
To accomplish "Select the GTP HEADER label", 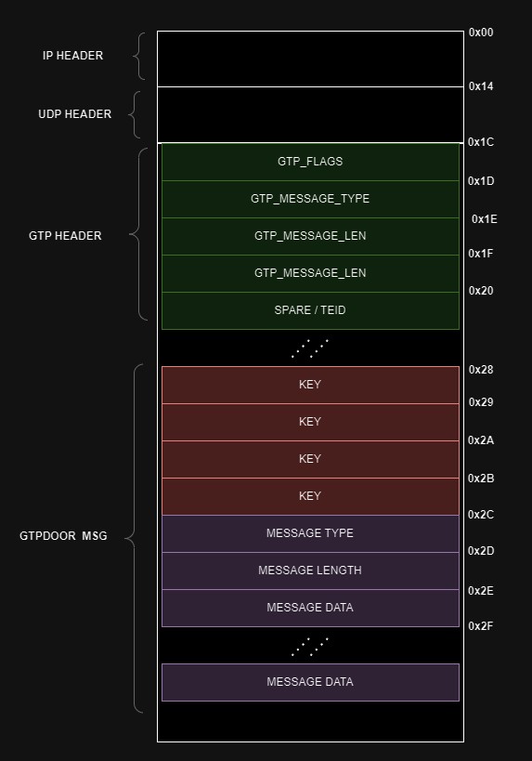I will click(65, 236).
